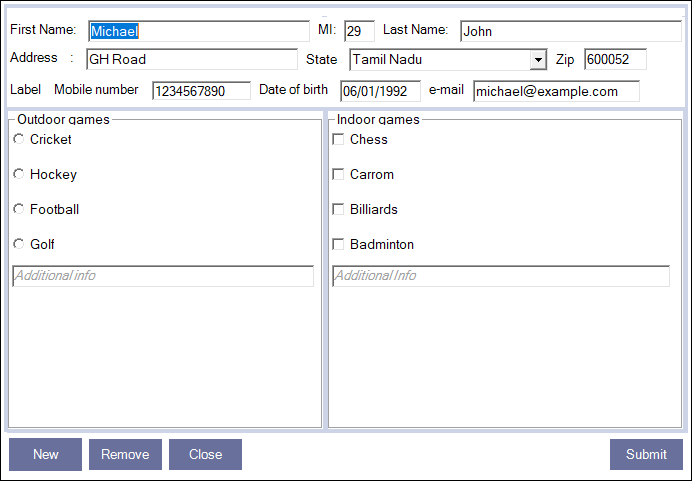The image size is (692, 481).
Task: Pick the Golf radio button
Action: [x=18, y=245]
